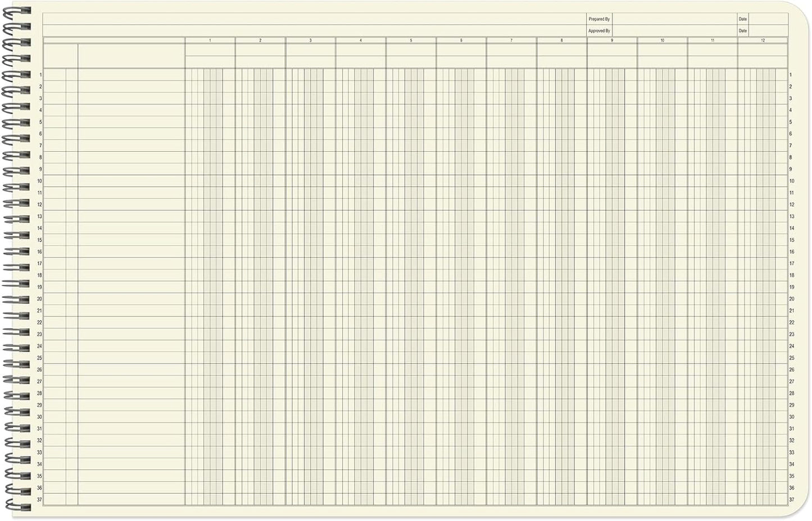
Task: Click the blank Approved By entry area
Action: 674,31
